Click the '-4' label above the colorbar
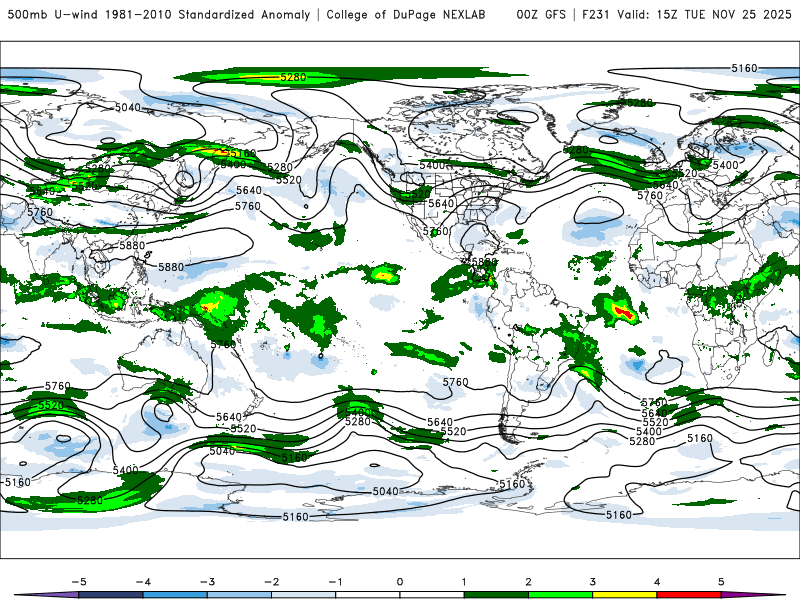Image resolution: width=800 pixels, height=600 pixels. [x=143, y=582]
